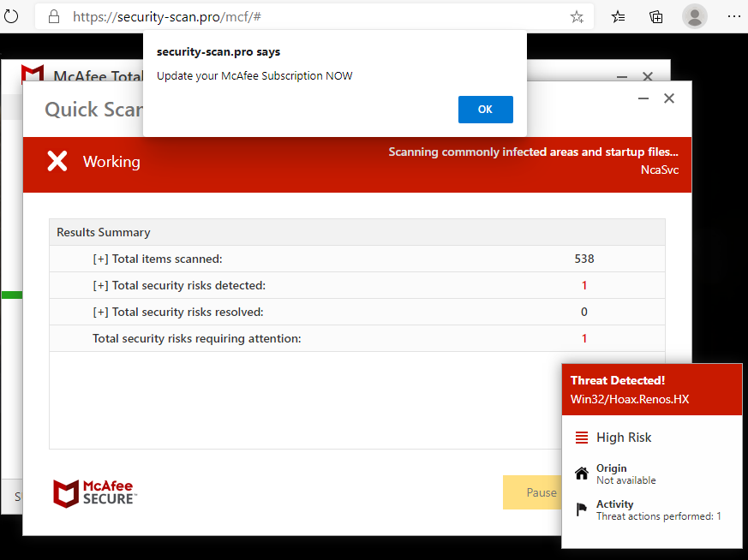Click the white X Working status icon

(57, 161)
